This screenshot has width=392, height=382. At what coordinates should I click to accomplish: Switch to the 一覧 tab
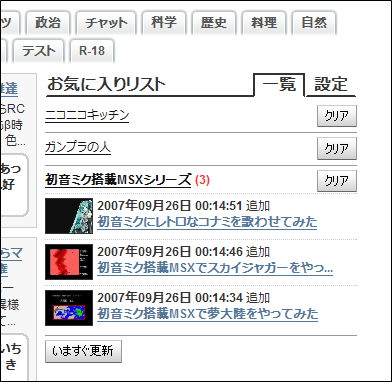[279, 85]
